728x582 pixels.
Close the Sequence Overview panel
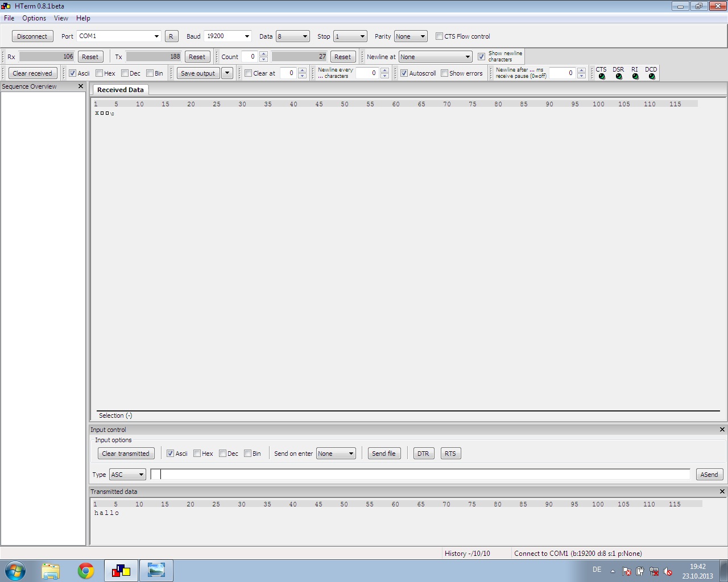pos(81,86)
